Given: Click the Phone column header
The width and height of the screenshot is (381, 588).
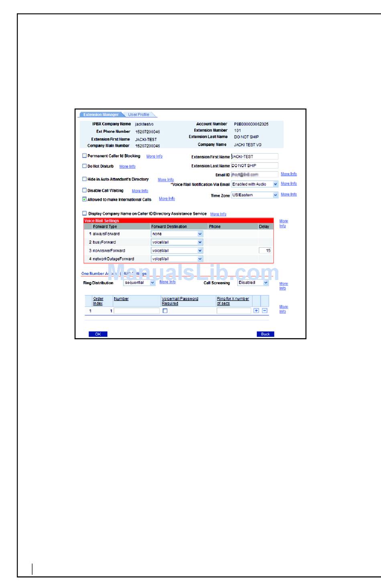Looking at the screenshot, I should (215, 227).
